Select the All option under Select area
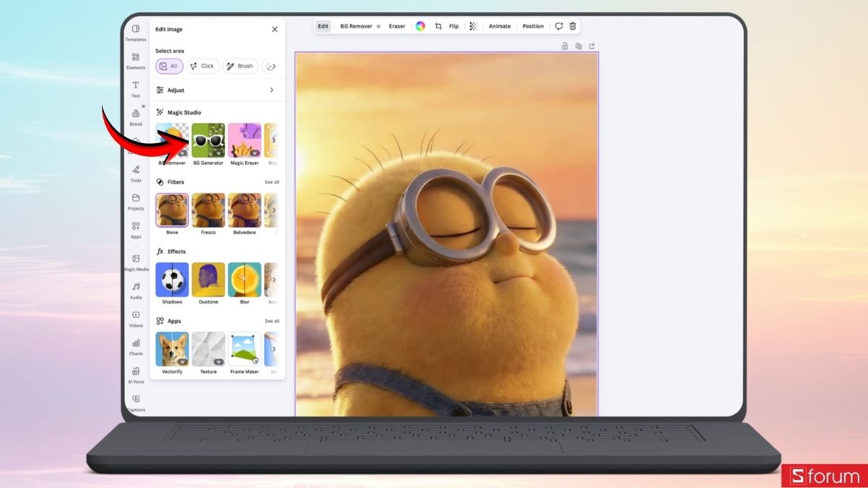Image resolution: width=868 pixels, height=488 pixels. point(169,66)
